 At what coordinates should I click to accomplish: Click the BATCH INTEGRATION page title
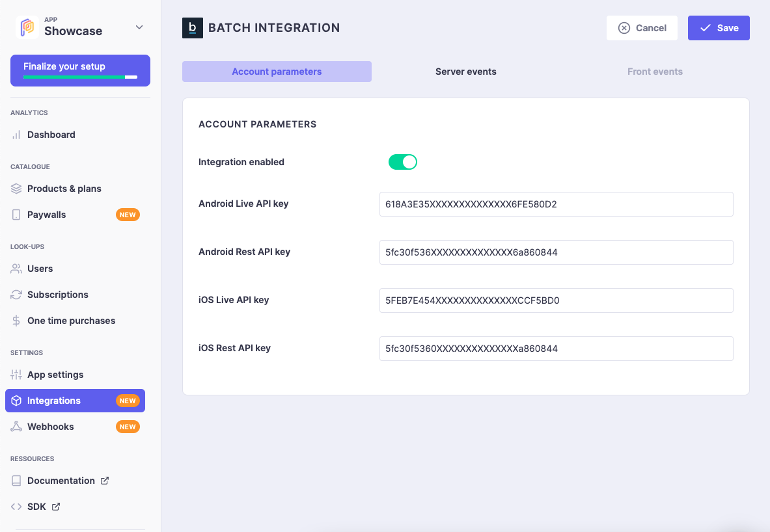(274, 28)
